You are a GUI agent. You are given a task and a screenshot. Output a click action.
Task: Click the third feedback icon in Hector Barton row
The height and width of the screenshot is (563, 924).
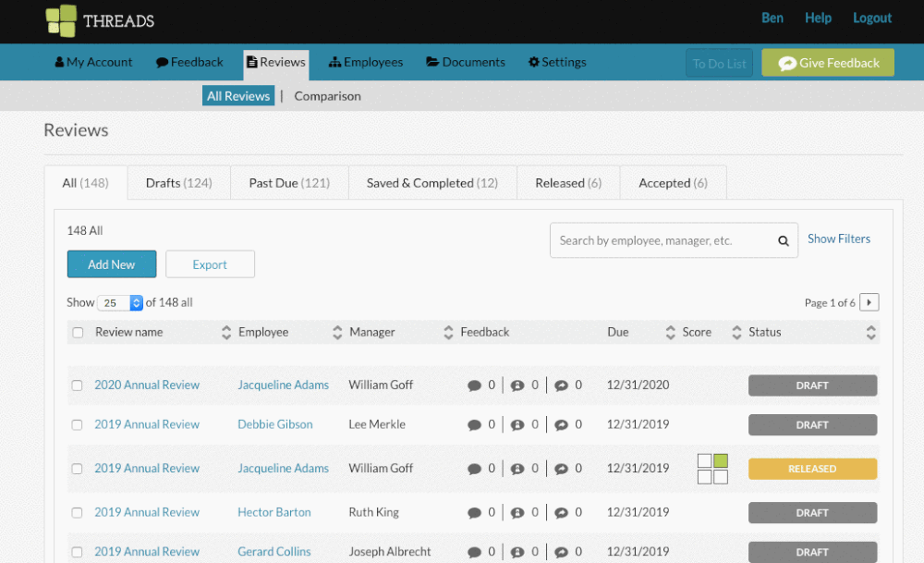coord(561,513)
